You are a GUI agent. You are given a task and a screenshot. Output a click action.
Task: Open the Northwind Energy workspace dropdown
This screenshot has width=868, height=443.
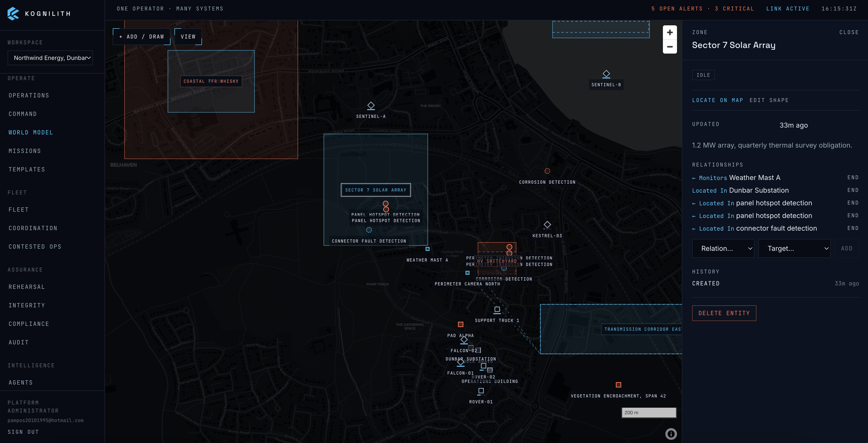click(x=50, y=58)
